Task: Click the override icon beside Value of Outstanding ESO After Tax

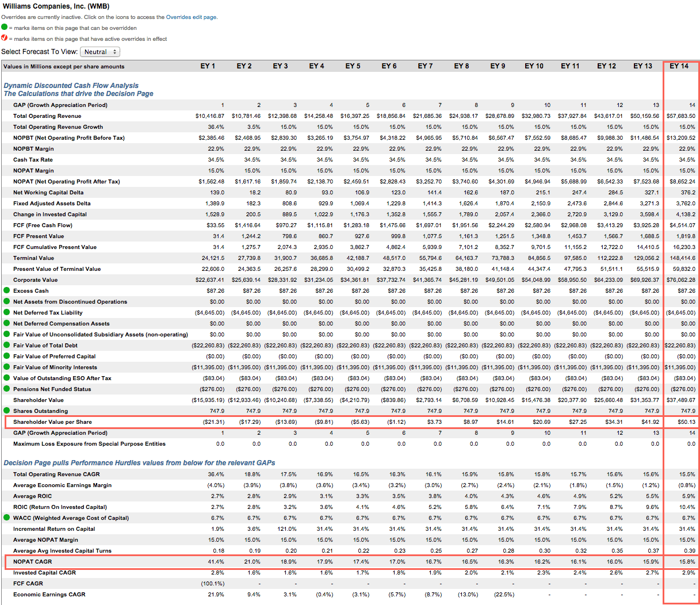Action: click(x=6, y=378)
